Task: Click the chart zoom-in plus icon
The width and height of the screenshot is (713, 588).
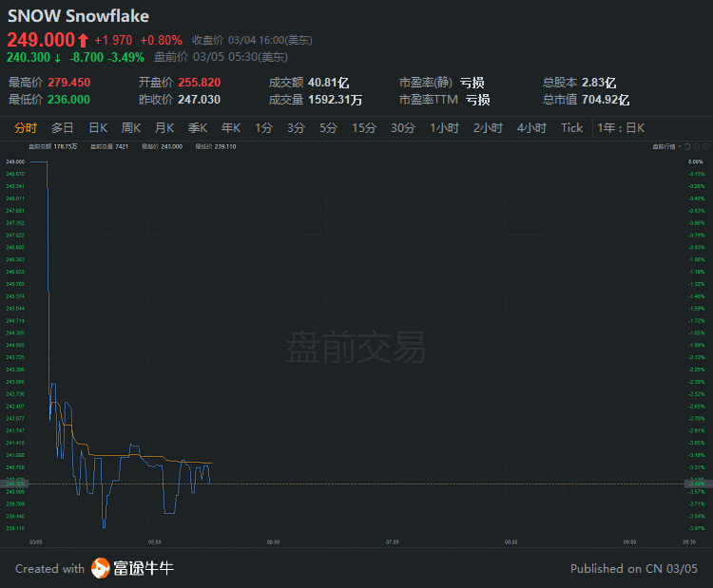Action: coord(705,146)
